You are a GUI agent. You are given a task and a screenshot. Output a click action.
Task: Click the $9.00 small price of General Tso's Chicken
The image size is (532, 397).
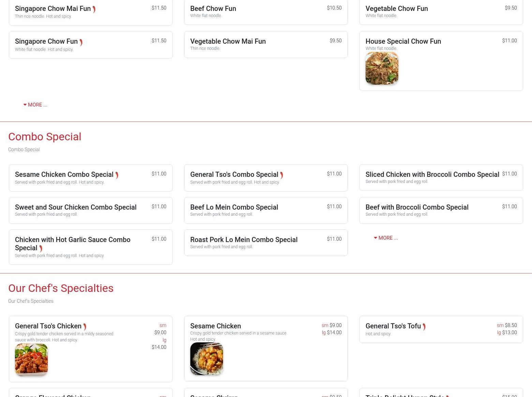160,332
